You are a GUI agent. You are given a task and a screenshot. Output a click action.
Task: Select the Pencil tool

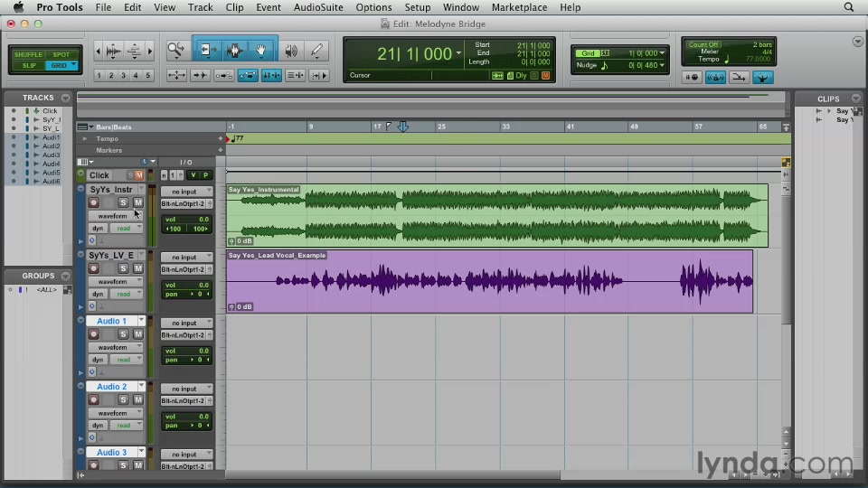coord(316,51)
